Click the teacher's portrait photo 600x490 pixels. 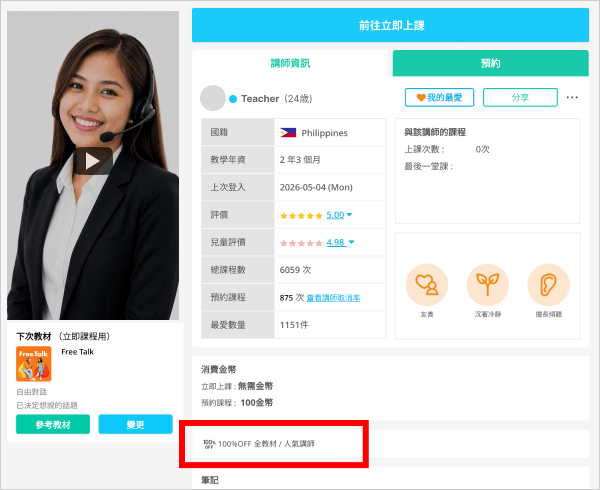coord(93,165)
